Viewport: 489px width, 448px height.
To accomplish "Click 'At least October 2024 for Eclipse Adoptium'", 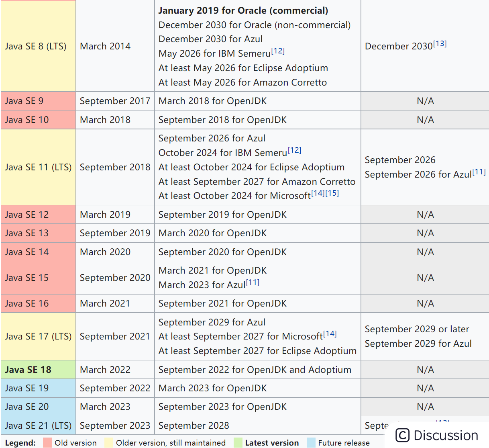I will click(252, 167).
